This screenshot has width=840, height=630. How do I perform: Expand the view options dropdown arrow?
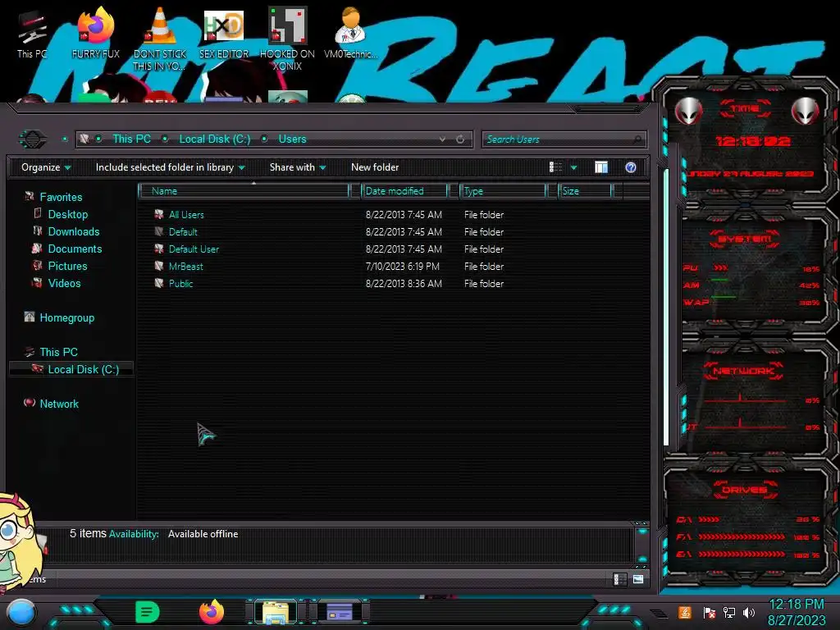tap(573, 167)
